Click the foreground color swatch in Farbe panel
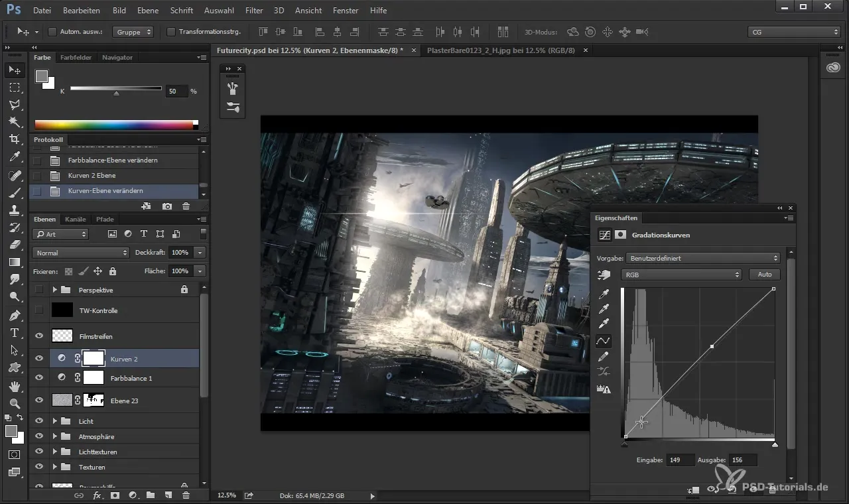This screenshot has width=849, height=504. pyautogui.click(x=41, y=76)
